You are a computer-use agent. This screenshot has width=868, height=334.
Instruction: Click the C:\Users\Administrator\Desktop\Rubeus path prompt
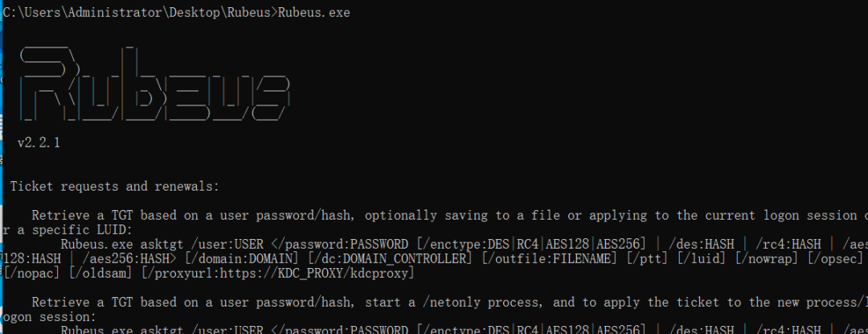140,12
